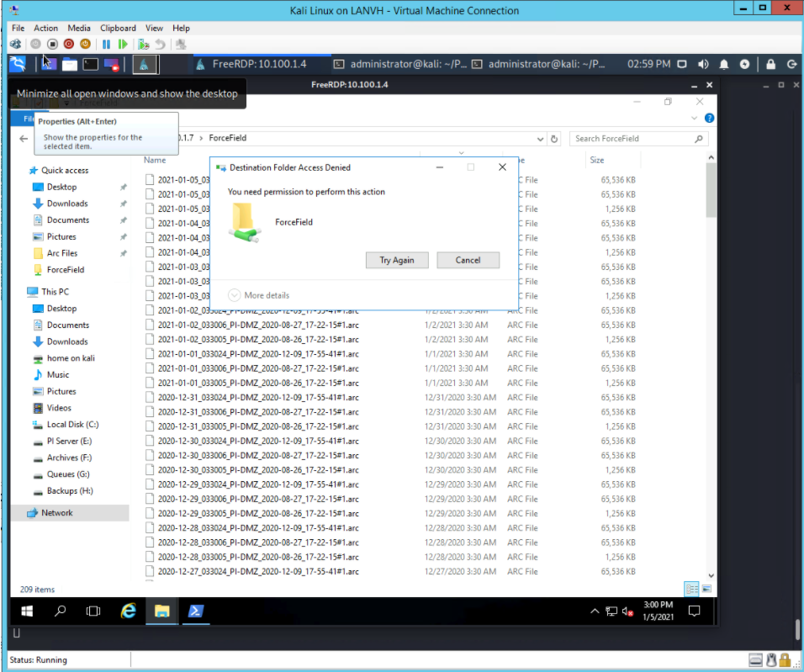This screenshot has height=672, width=804.
Task: Select Local Disk (C:) in navigation pane
Action: point(73,424)
